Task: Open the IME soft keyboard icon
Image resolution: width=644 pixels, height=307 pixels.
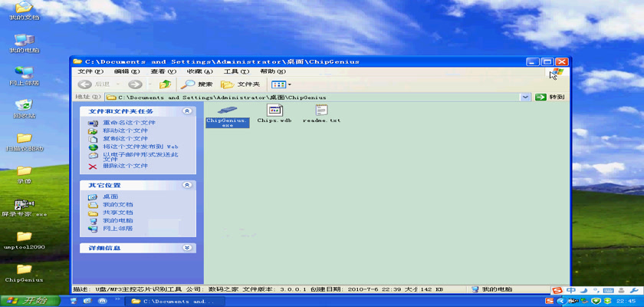Action: (x=609, y=291)
